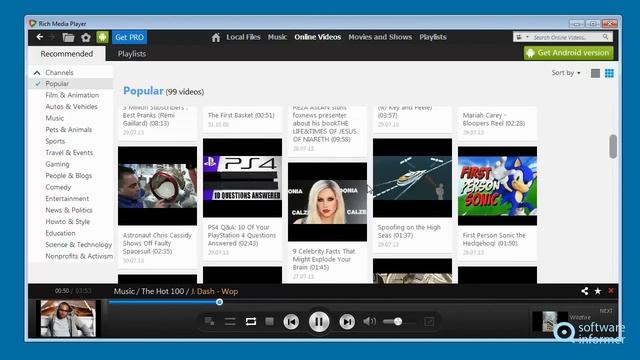Select the Education channel

pos(60,233)
